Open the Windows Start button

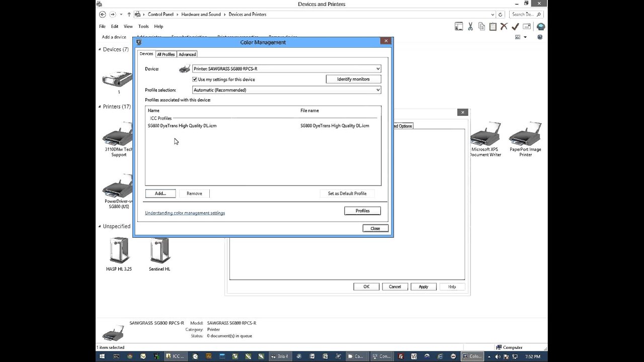102,356
